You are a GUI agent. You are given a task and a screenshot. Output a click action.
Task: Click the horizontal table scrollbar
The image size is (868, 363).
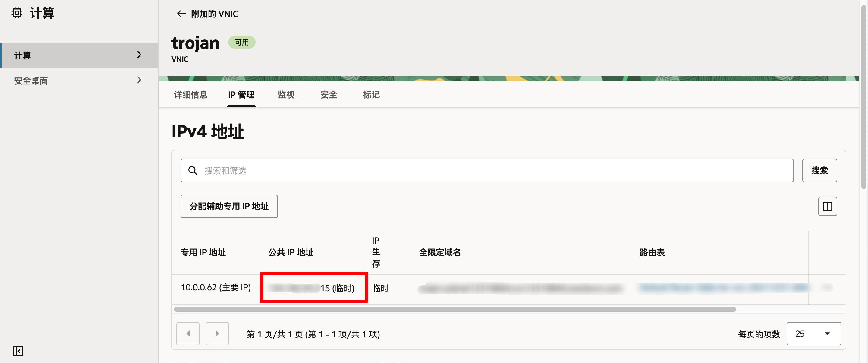455,309
